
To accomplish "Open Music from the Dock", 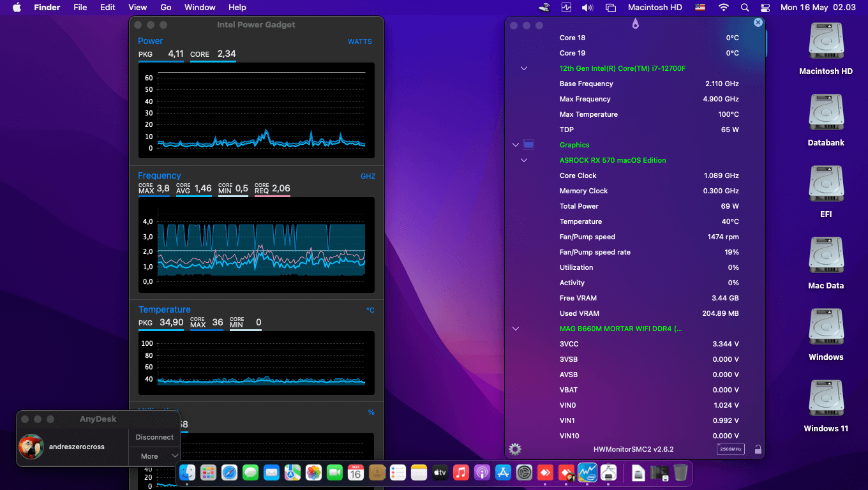I will coord(461,473).
